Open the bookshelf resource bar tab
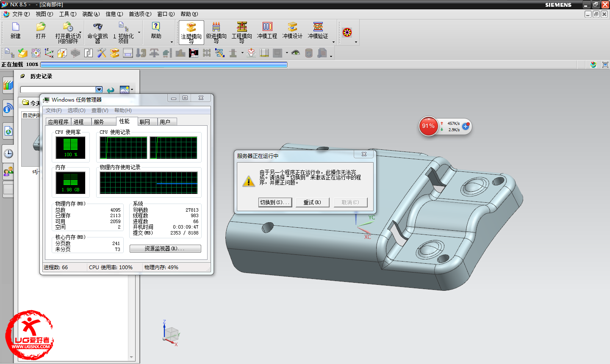The width and height of the screenshot is (610, 364). click(x=8, y=85)
